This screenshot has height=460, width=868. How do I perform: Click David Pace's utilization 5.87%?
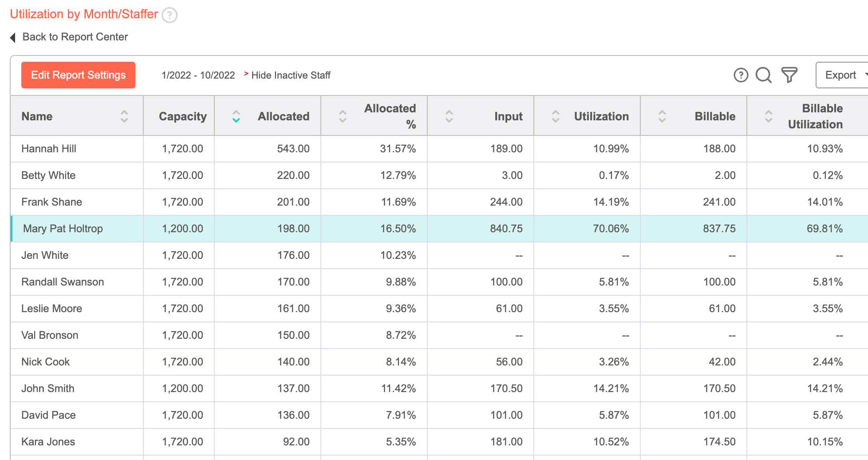pyautogui.click(x=614, y=415)
